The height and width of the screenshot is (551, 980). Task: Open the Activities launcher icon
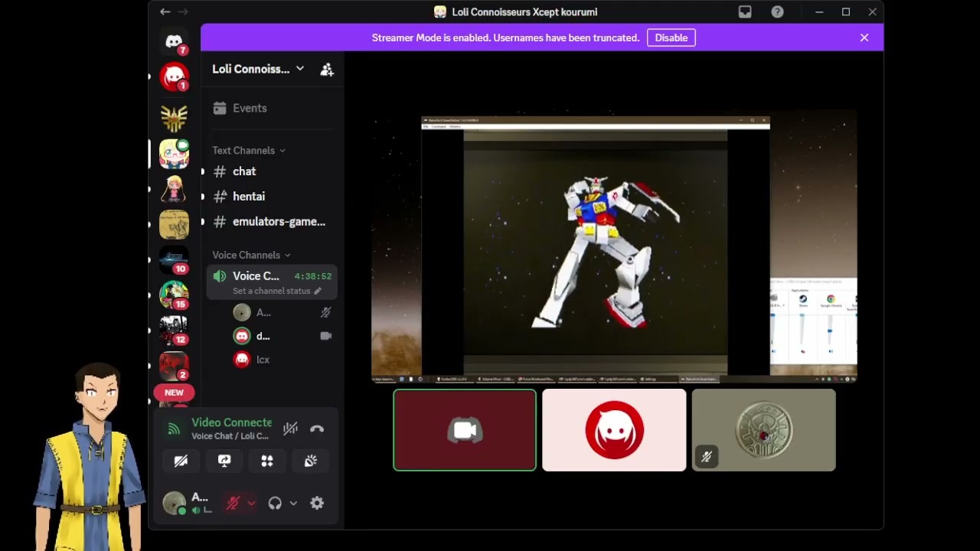point(267,461)
